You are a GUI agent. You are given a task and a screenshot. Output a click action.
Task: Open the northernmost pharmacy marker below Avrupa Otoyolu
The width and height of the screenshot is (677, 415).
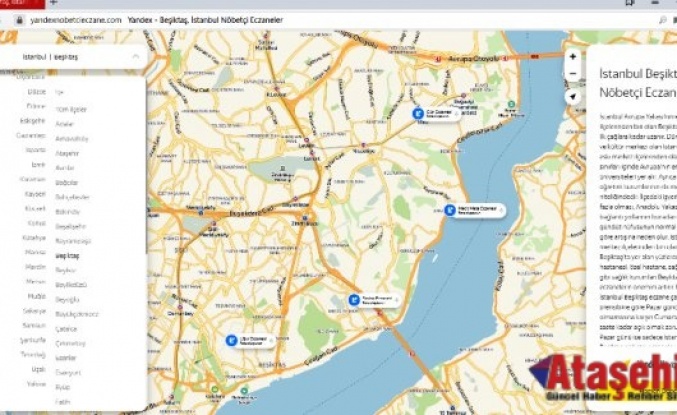435,114
